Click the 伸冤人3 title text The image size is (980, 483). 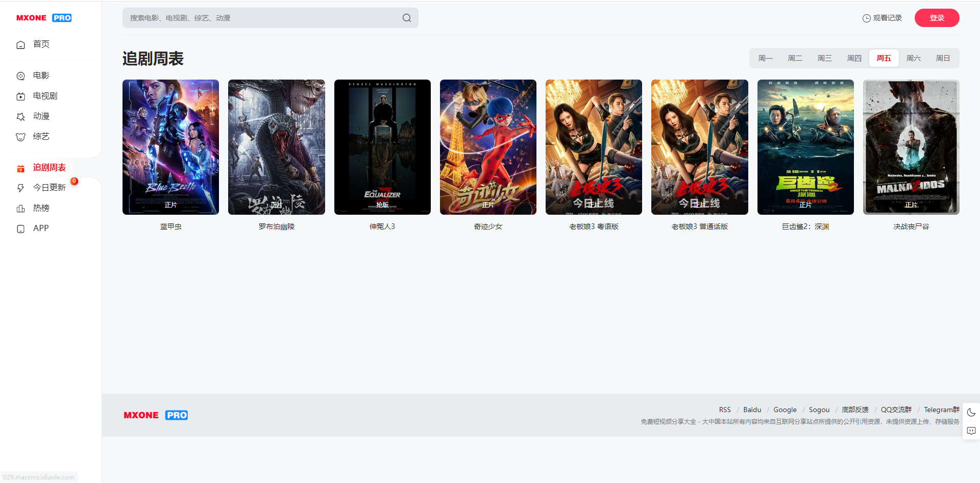click(x=382, y=226)
